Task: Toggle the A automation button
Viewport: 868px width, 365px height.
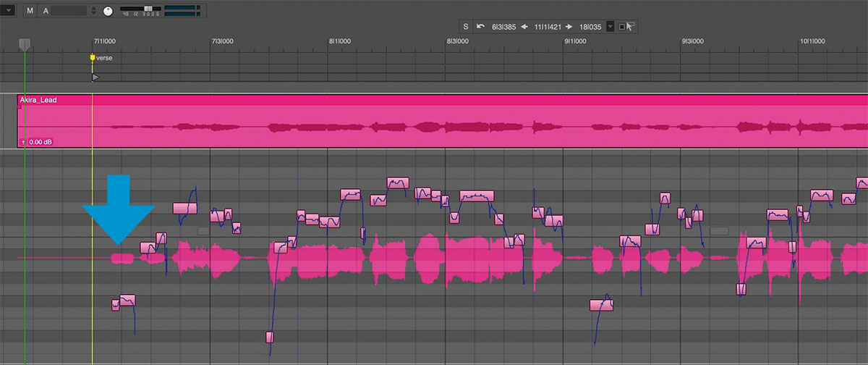Action: [x=46, y=11]
